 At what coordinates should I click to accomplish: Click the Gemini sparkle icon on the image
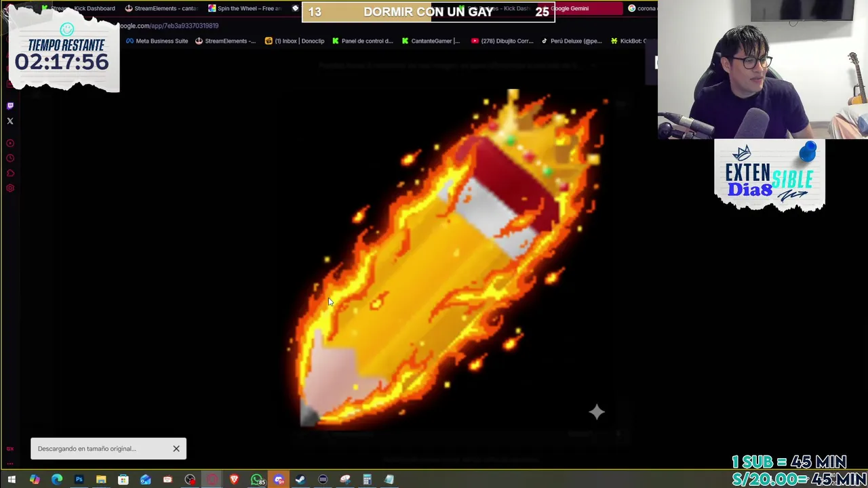pos(596,411)
